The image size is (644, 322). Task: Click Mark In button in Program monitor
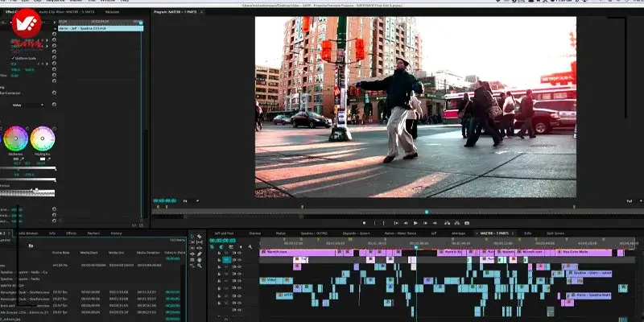(375, 223)
